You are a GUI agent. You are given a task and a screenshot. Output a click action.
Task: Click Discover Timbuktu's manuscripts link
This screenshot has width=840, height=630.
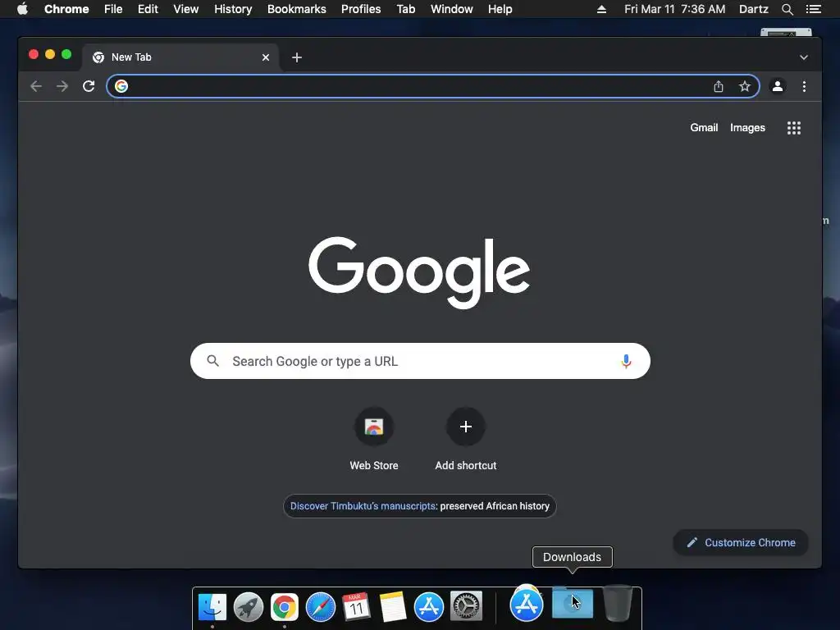[x=363, y=506]
